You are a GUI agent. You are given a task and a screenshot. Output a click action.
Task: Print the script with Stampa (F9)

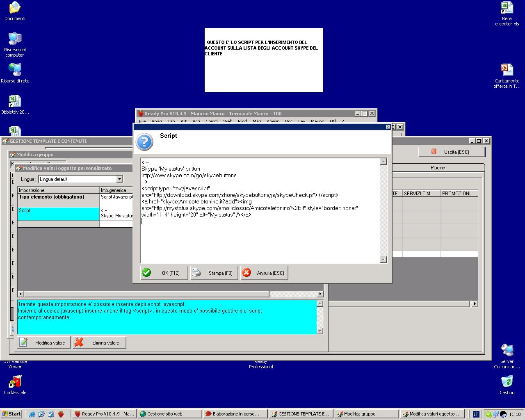click(214, 273)
